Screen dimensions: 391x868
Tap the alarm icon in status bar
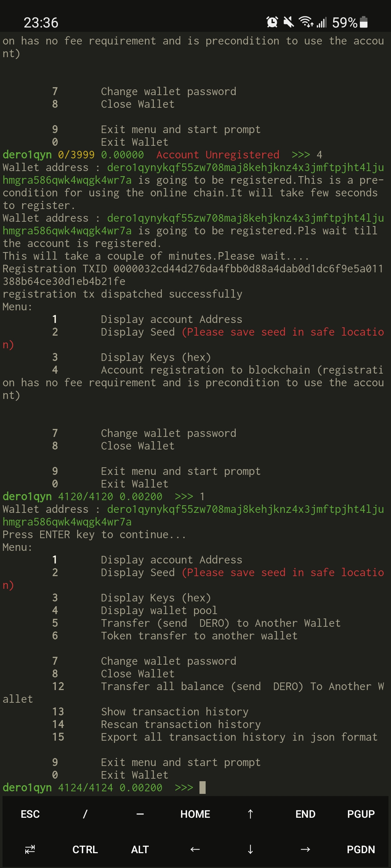coord(272,22)
